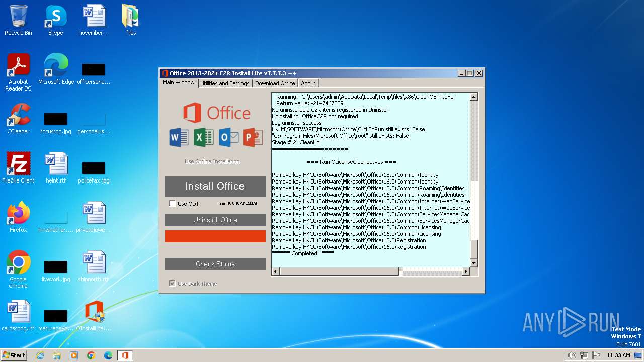
Task: Click the Show Desktop button on taskbar
Action: (638, 355)
